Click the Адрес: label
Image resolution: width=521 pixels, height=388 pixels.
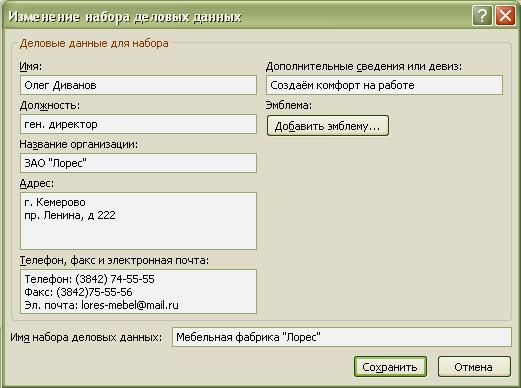pyautogui.click(x=37, y=183)
